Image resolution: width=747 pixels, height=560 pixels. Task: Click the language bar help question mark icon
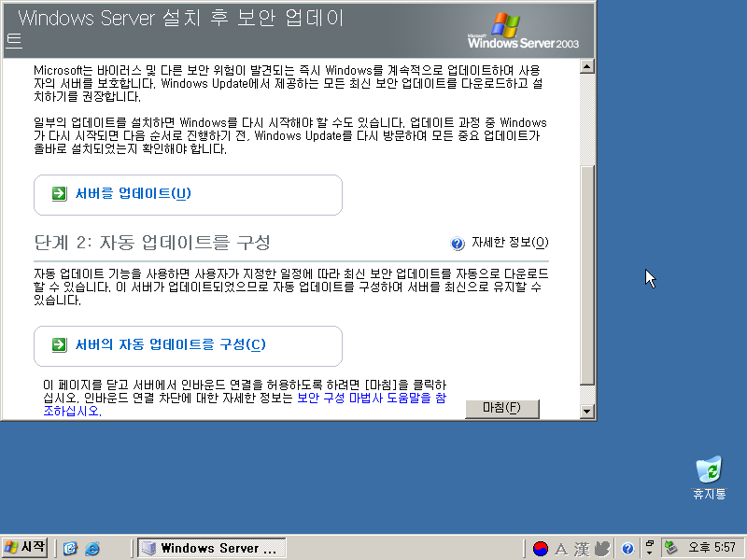627,549
